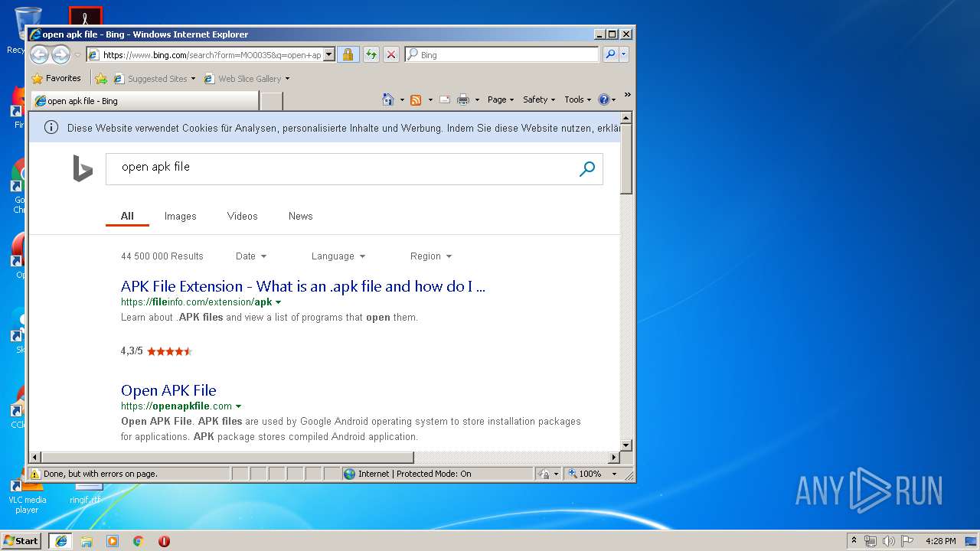The width and height of the screenshot is (980, 551).
Task: Click the taskbar clock showing 4:28 PM
Action: click(941, 540)
